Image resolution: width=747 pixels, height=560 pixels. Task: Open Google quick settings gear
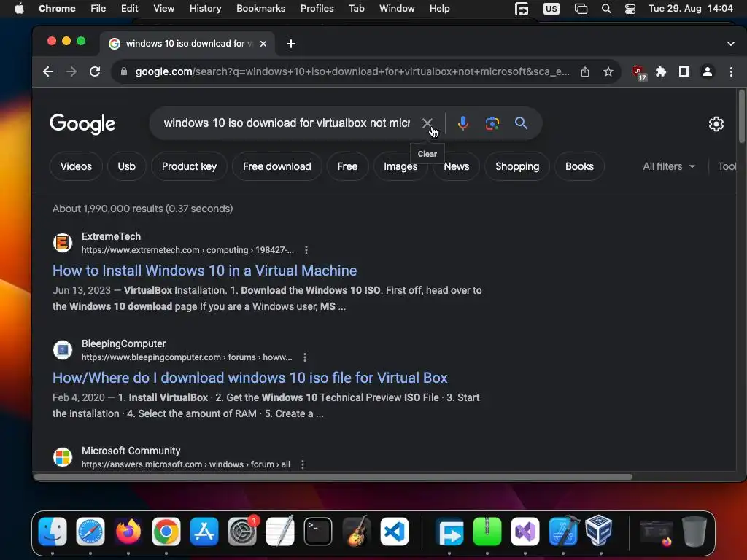tap(716, 124)
